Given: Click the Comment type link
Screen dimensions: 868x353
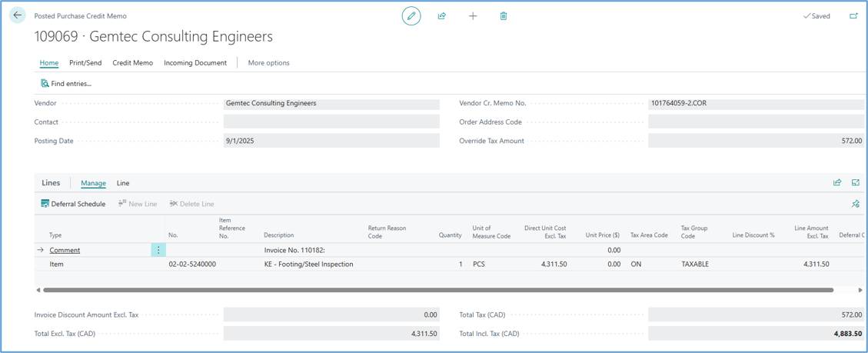Looking at the screenshot, I should [65, 250].
